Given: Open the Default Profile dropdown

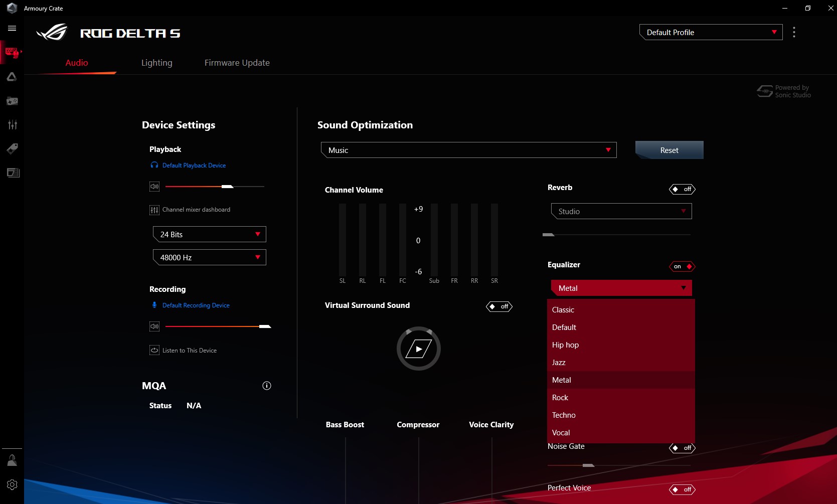Looking at the screenshot, I should pos(711,32).
